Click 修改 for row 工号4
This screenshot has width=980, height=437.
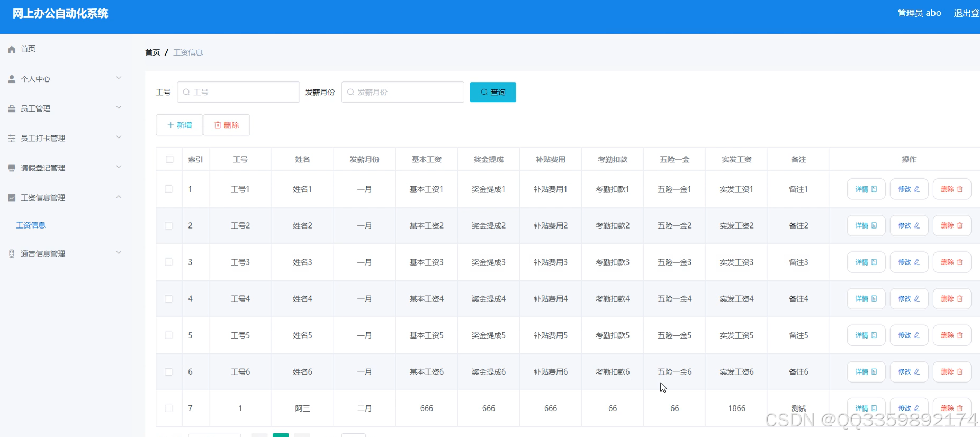909,298
